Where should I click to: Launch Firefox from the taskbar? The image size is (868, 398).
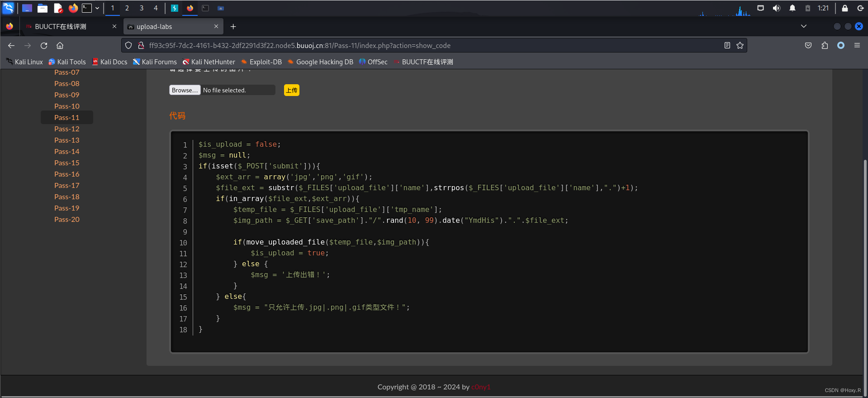tap(73, 8)
